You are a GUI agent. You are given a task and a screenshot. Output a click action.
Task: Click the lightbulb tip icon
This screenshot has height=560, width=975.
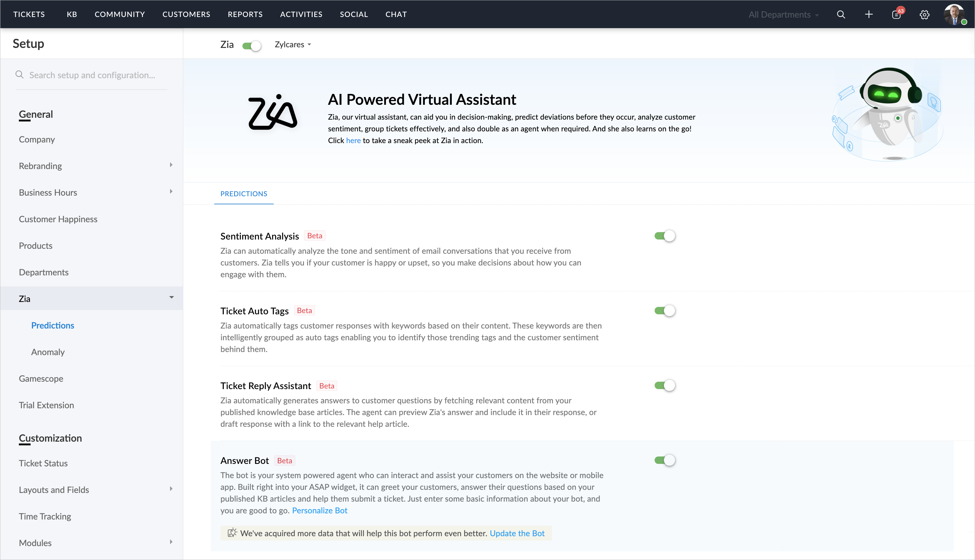click(232, 533)
